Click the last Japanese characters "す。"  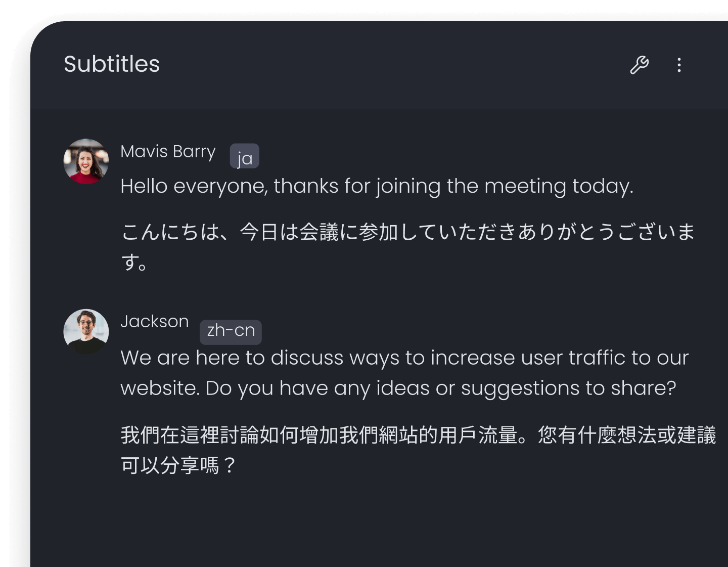(134, 262)
